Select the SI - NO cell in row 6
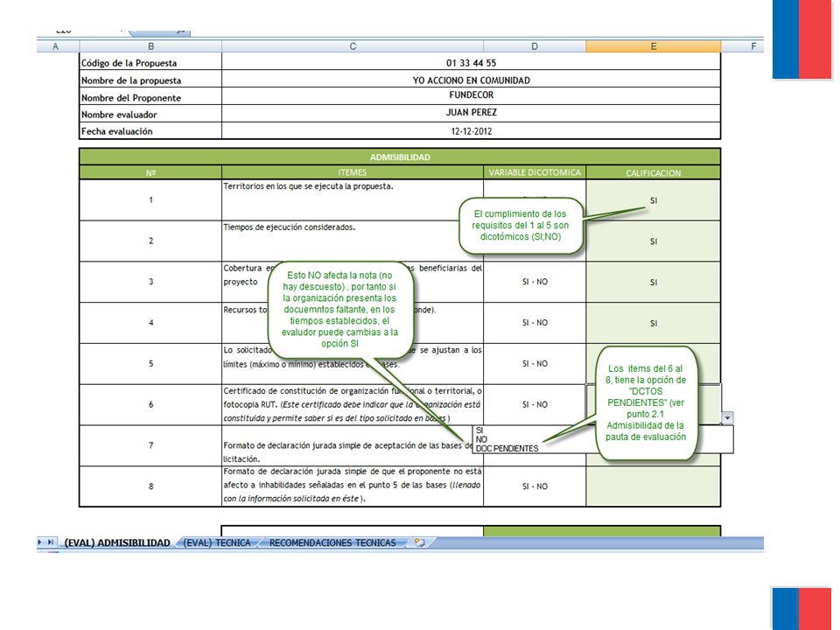Image resolution: width=840 pixels, height=630 pixels. tap(535, 404)
